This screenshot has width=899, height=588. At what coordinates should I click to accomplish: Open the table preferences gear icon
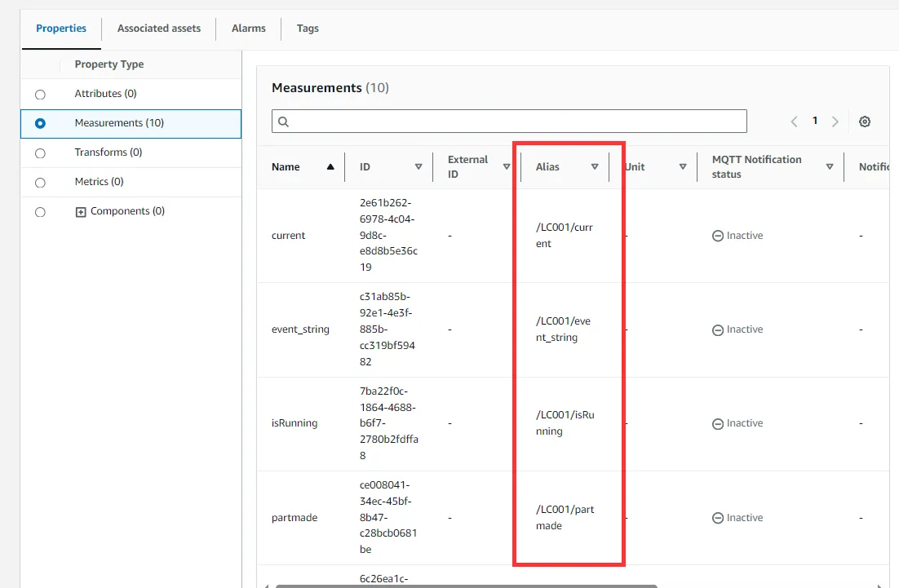(865, 122)
